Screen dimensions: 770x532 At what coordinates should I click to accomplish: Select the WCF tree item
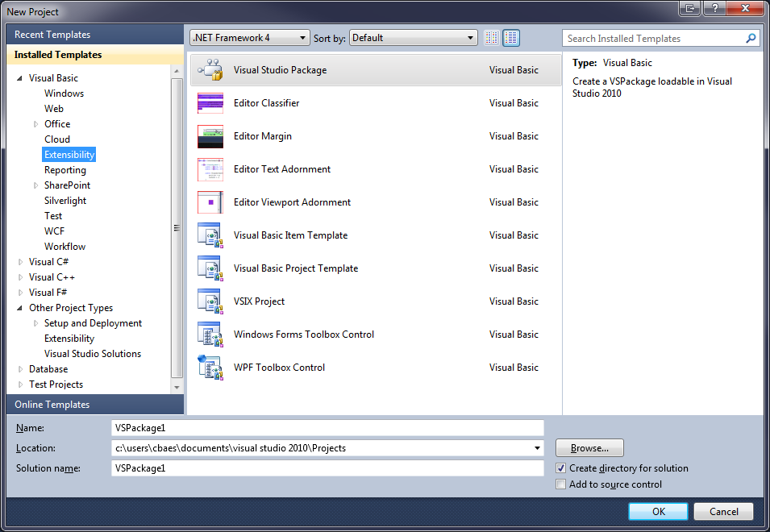pyautogui.click(x=54, y=231)
